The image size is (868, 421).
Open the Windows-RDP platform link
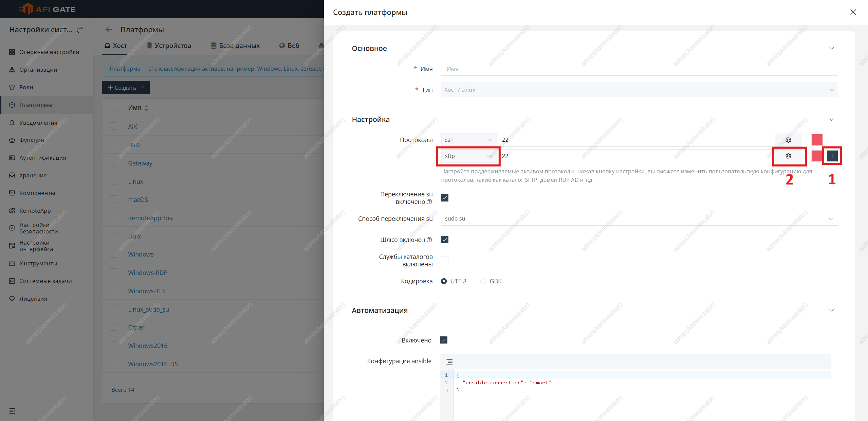point(148,273)
